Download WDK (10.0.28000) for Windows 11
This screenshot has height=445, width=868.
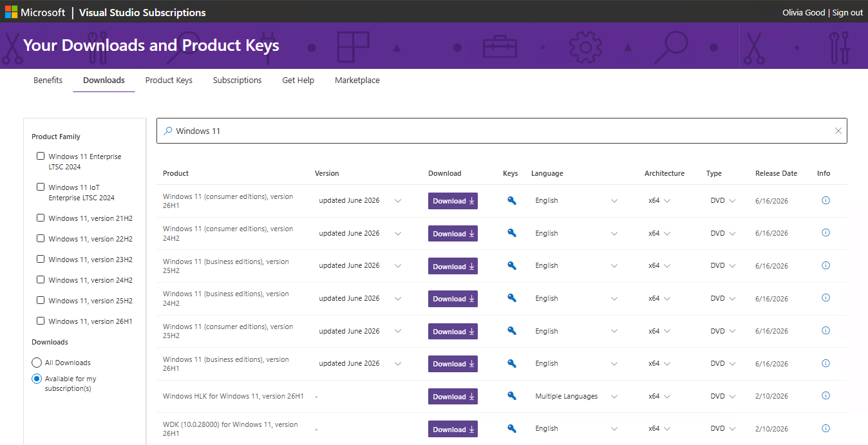point(453,429)
